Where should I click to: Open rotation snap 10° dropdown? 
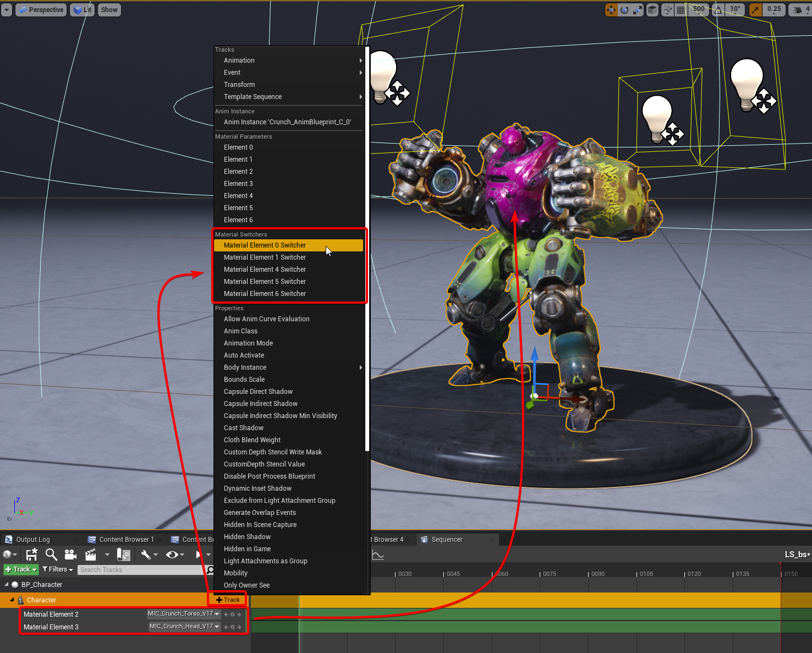[x=736, y=10]
